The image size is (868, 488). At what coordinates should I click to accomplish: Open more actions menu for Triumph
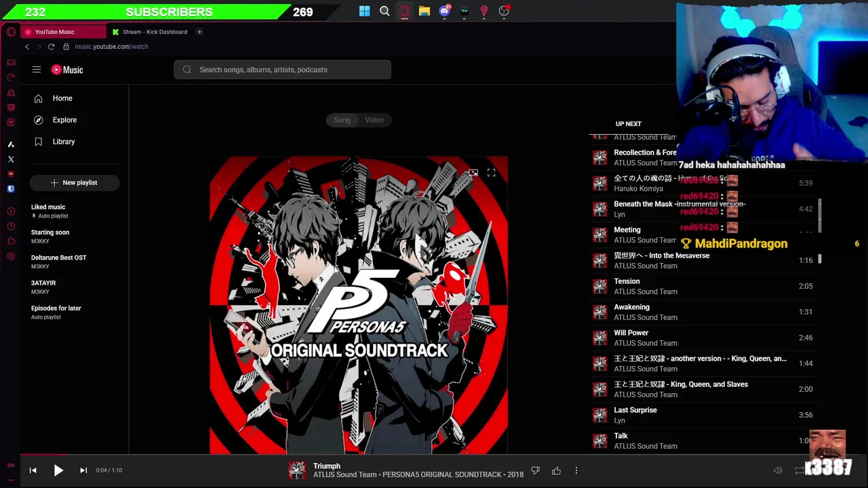(x=576, y=470)
